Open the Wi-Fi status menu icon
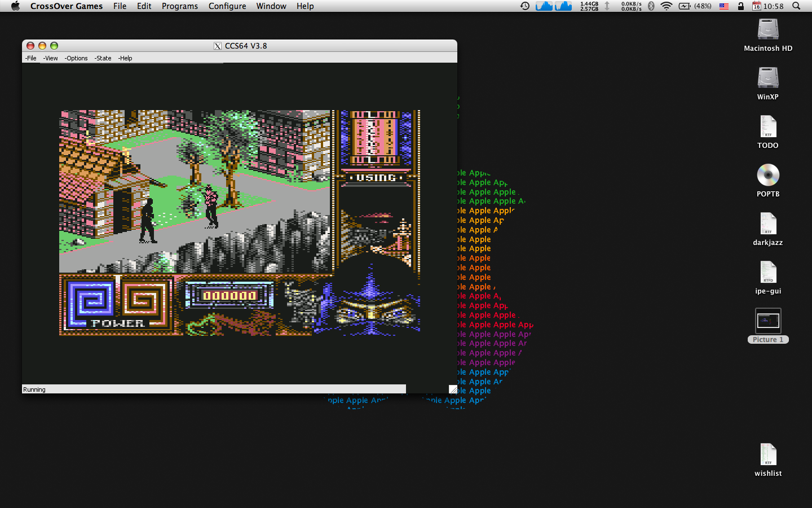 click(x=665, y=6)
